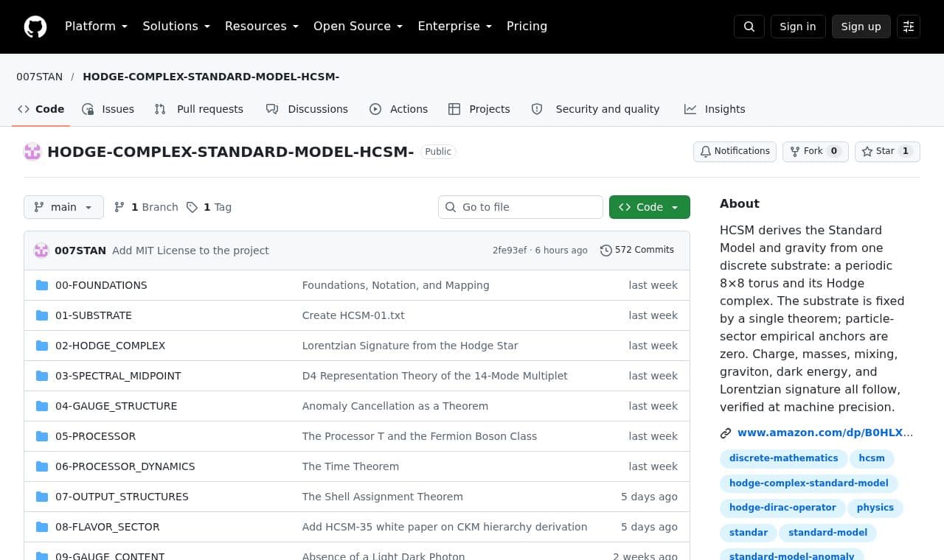Open the Actions tab
944x560 pixels.
pos(399,109)
